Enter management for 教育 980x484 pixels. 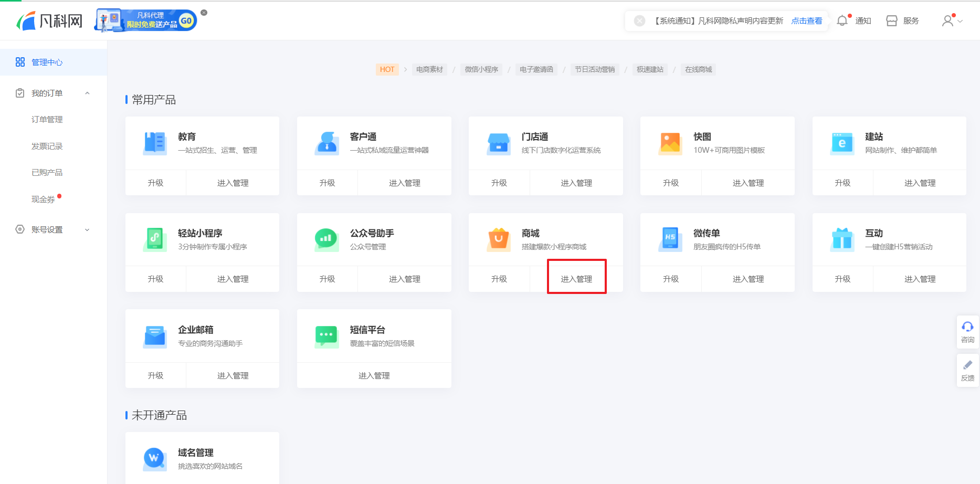click(233, 183)
